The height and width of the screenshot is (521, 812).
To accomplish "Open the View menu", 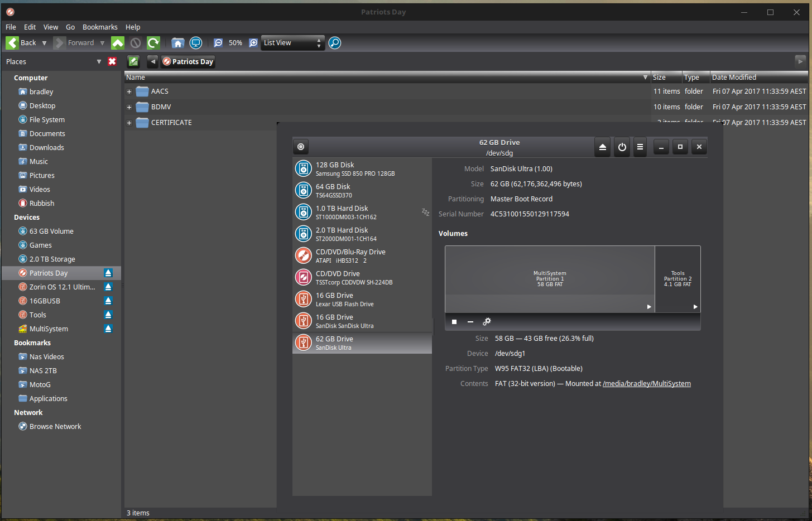I will coord(51,27).
